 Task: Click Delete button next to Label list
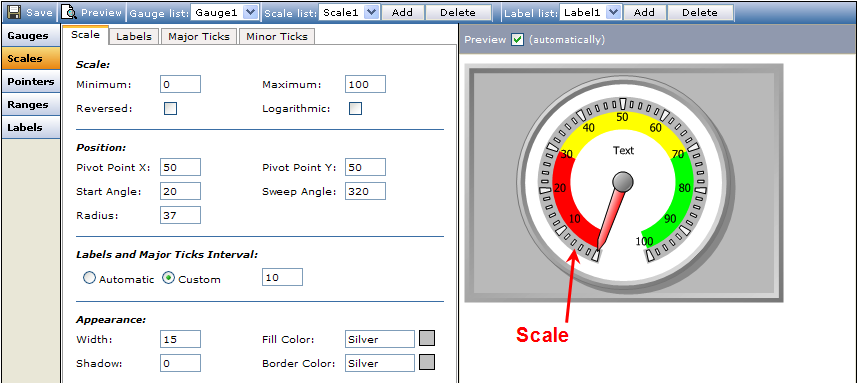(x=700, y=13)
